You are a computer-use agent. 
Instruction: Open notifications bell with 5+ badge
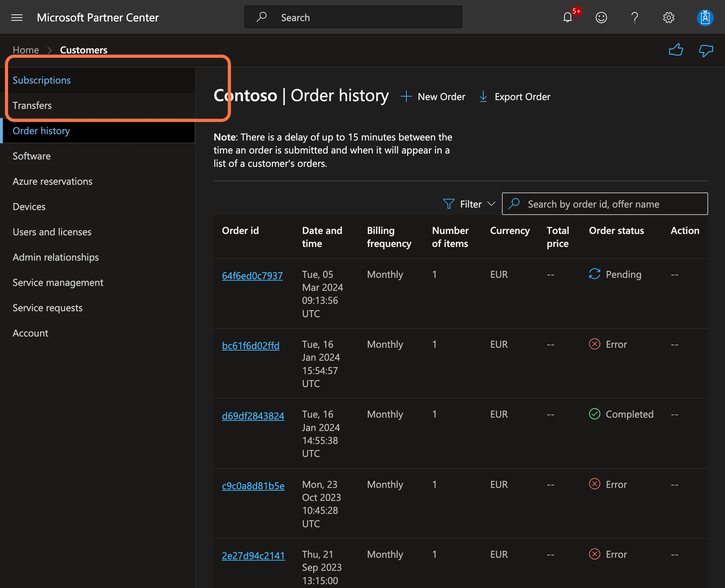point(568,17)
